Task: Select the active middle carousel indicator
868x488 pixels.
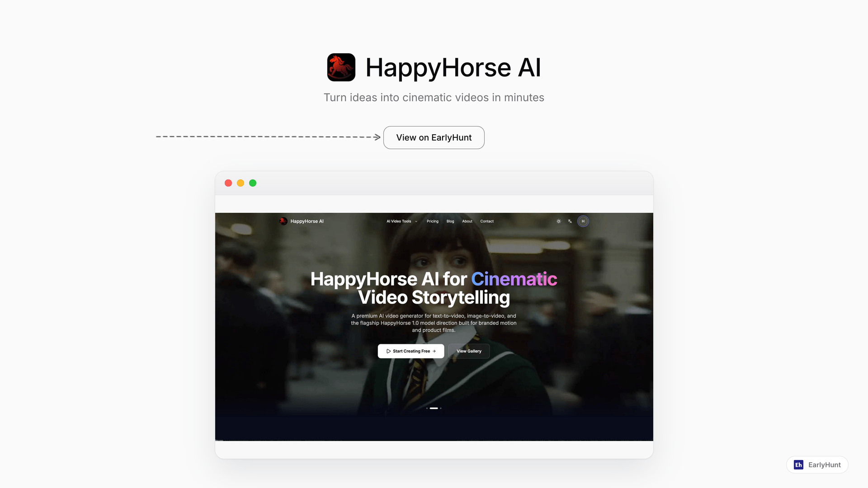Action: [x=434, y=408]
